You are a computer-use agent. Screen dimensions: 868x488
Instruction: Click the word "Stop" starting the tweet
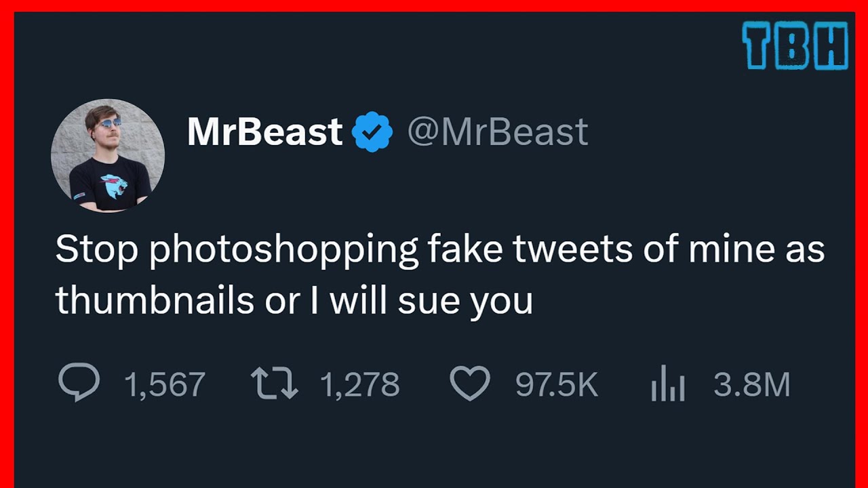click(x=97, y=249)
